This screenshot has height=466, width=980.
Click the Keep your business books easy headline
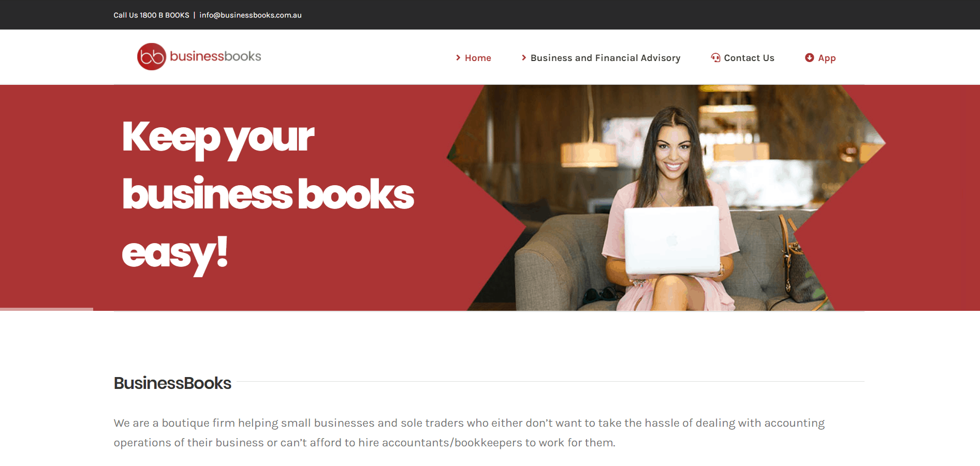[268, 195]
